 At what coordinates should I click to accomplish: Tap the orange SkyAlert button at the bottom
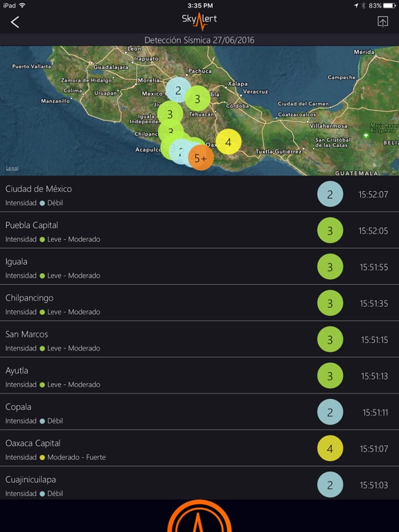click(x=199, y=516)
